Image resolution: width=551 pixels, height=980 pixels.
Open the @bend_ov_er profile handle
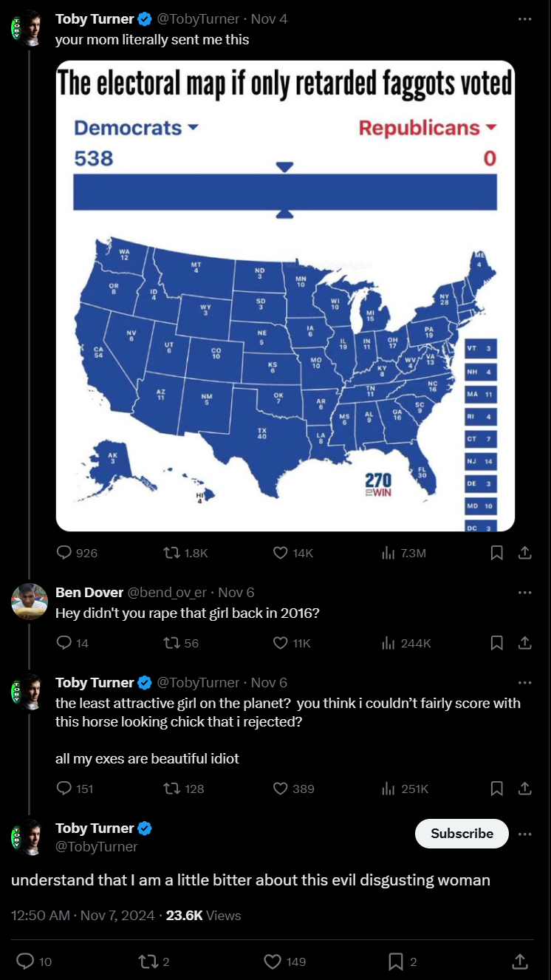click(169, 593)
